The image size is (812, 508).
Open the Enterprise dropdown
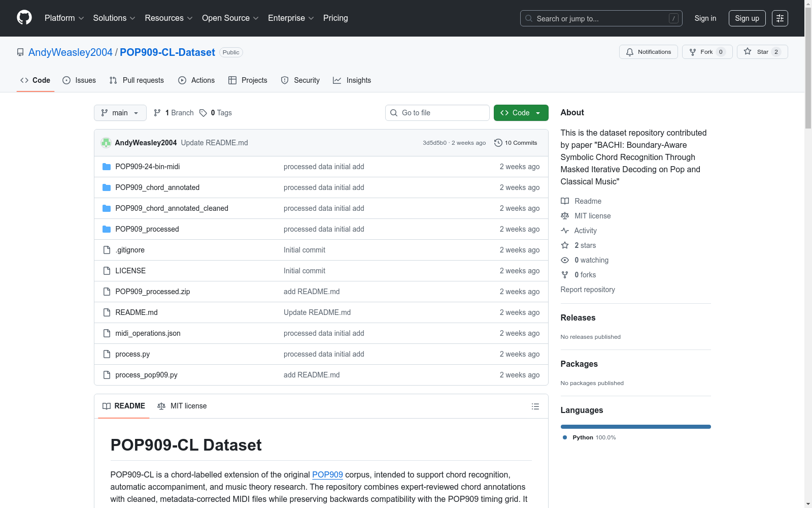tap(291, 18)
